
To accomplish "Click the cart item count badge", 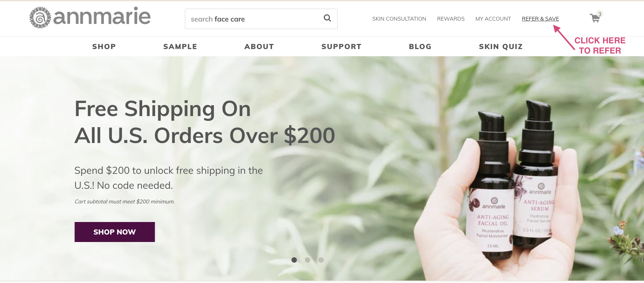I will click(x=599, y=14).
